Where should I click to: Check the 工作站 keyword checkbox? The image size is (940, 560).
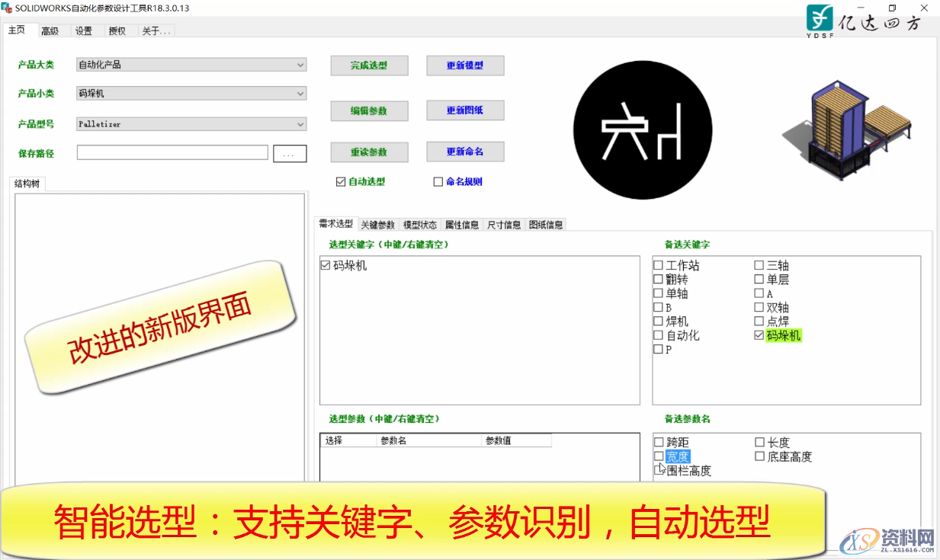point(657,264)
